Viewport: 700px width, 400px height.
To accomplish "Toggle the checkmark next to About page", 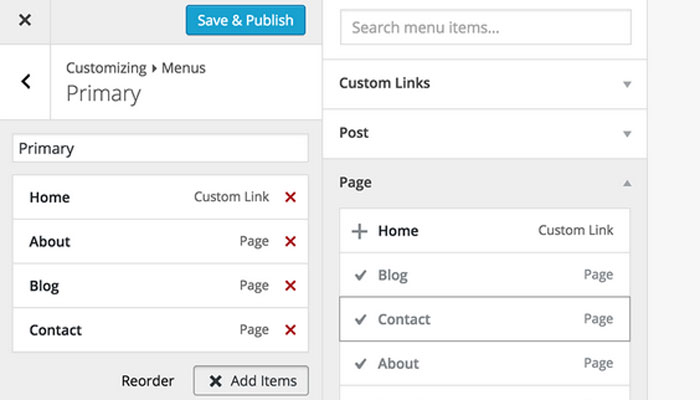I will pyautogui.click(x=360, y=364).
